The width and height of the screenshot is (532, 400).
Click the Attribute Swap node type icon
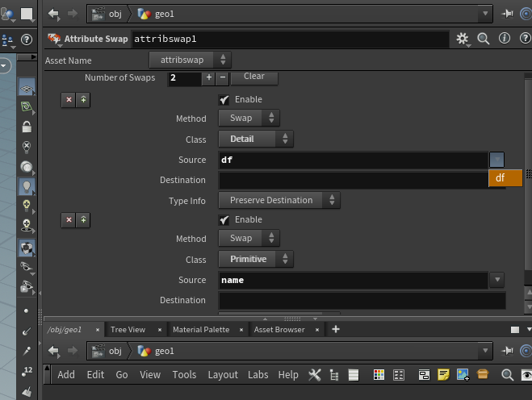pos(54,39)
